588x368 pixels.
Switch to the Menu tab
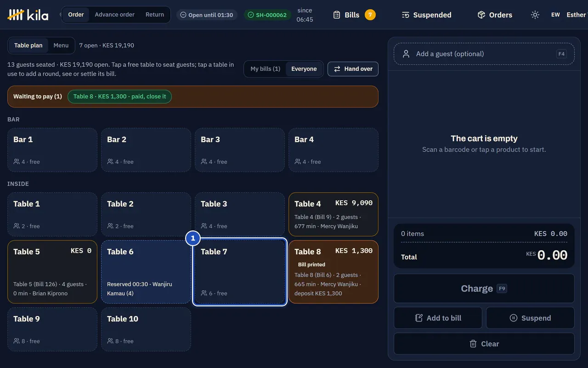click(61, 46)
